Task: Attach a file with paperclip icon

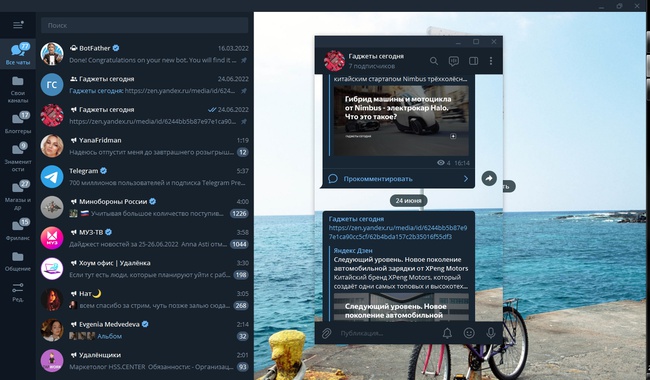Action: click(x=326, y=333)
